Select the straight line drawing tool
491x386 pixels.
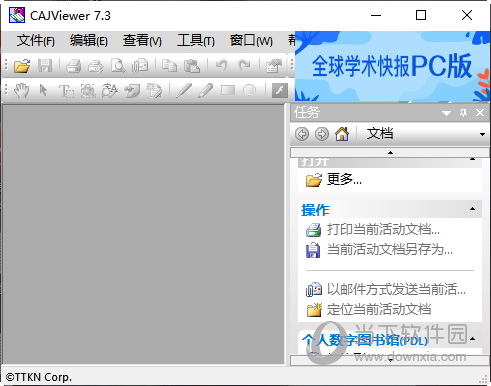[184, 90]
